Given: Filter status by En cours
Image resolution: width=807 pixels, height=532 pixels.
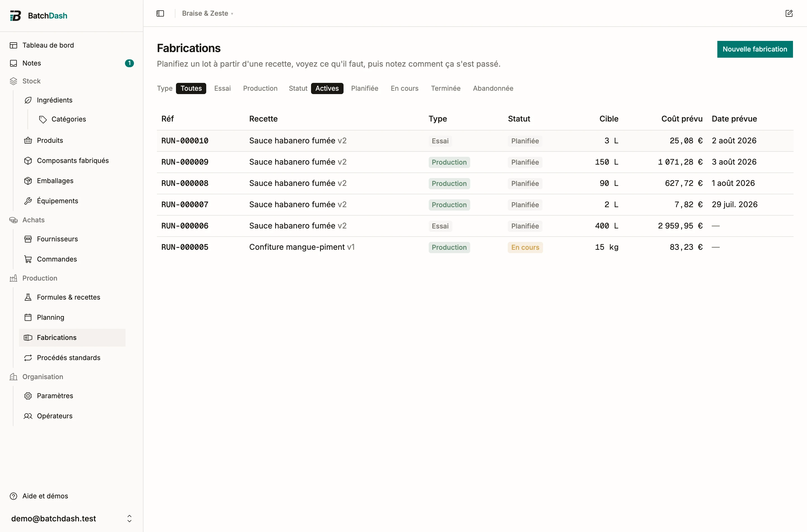Looking at the screenshot, I should pyautogui.click(x=404, y=88).
